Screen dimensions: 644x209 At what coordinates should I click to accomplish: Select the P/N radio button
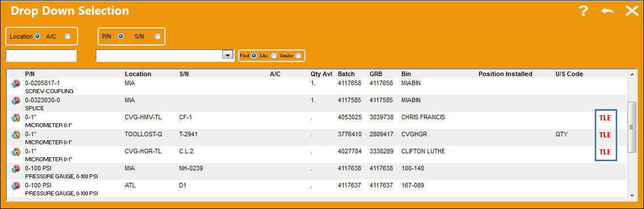coord(121,36)
